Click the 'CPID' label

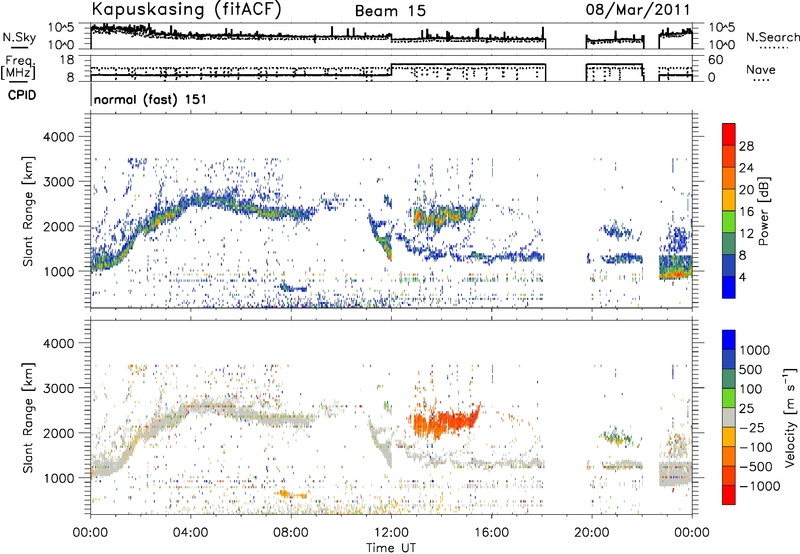click(x=22, y=95)
